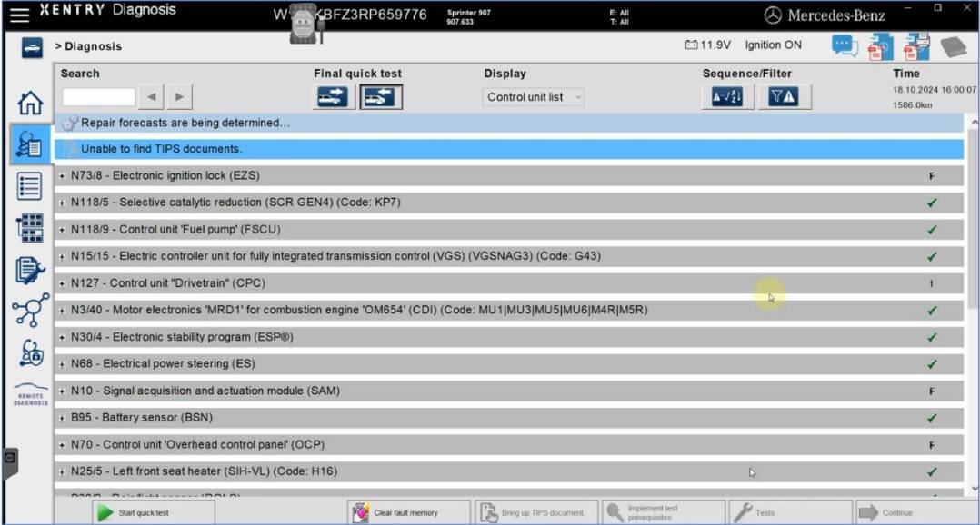Click the Home icon in the sidebar

tap(29, 104)
